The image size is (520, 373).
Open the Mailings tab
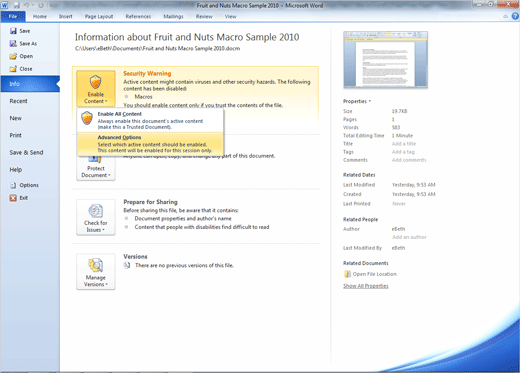(173, 16)
